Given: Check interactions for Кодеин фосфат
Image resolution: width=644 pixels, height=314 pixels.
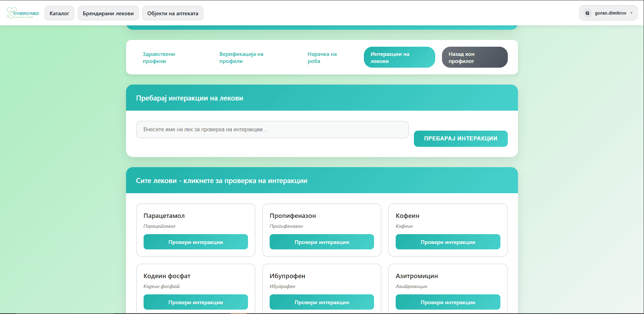Looking at the screenshot, I should pyautogui.click(x=196, y=302).
